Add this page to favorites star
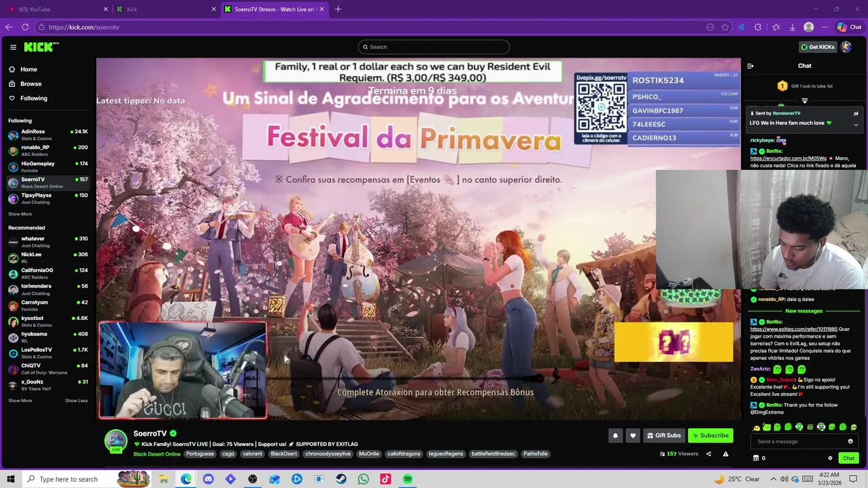Viewport: 868px width, 488px height. pos(725,27)
